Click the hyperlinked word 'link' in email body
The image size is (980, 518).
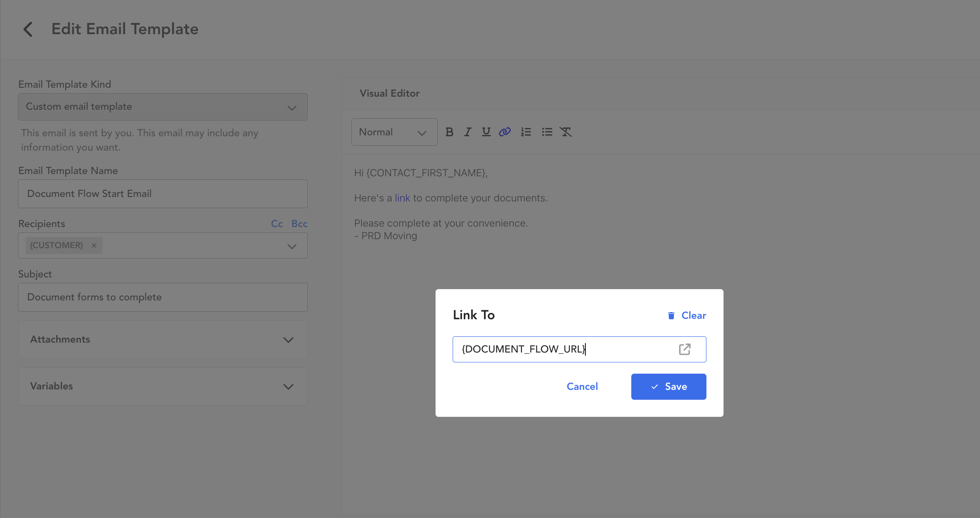click(x=402, y=198)
